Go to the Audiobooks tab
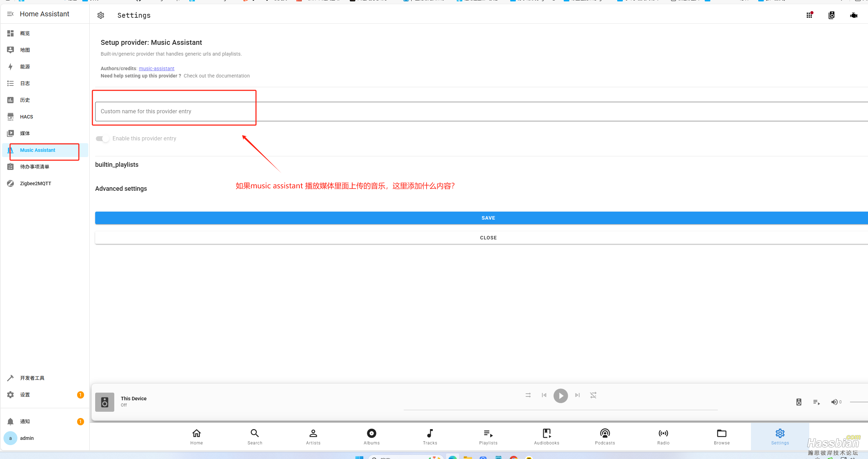The height and width of the screenshot is (459, 868). (x=547, y=437)
